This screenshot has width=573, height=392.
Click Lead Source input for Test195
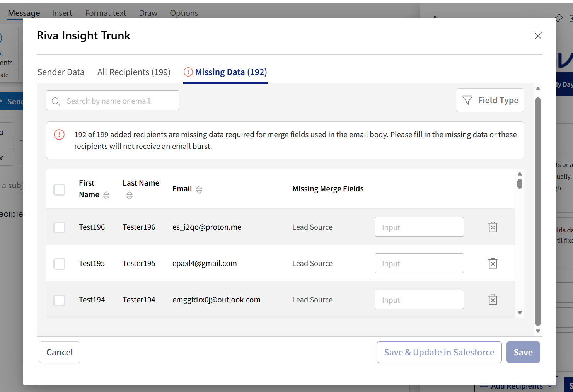coord(419,263)
